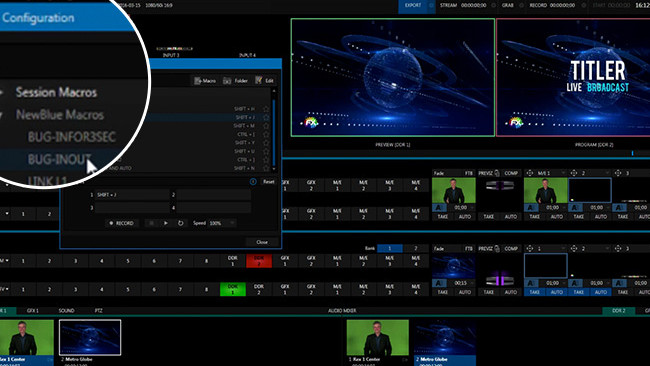Select DDR 1 on the preview row
Image resolution: width=650 pixels, height=366 pixels.
click(x=233, y=289)
